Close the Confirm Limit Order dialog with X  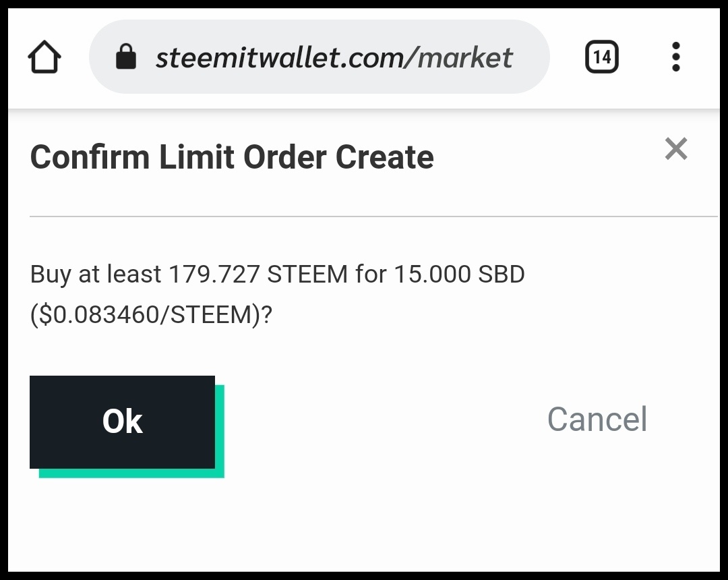[675, 148]
